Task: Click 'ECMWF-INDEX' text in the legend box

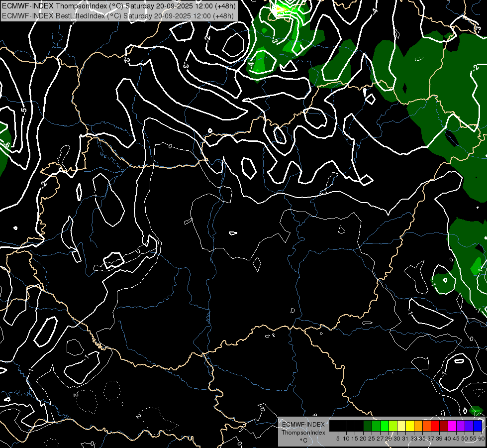Action: (303, 425)
